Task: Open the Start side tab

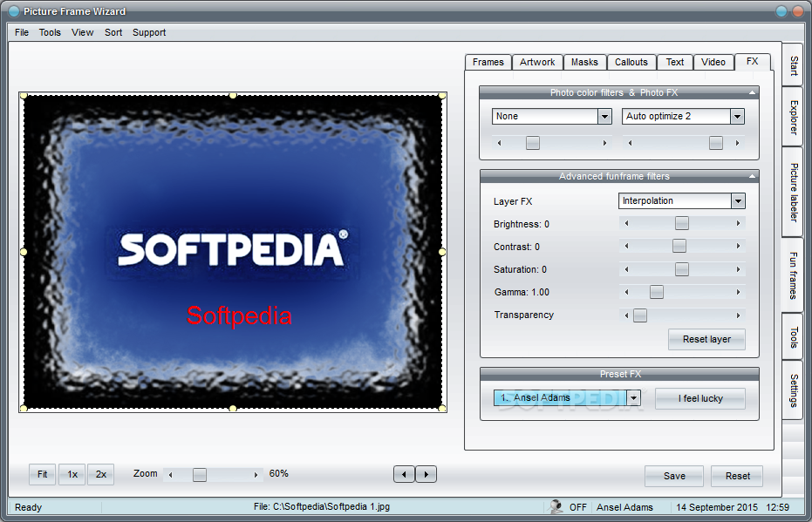Action: [x=793, y=65]
